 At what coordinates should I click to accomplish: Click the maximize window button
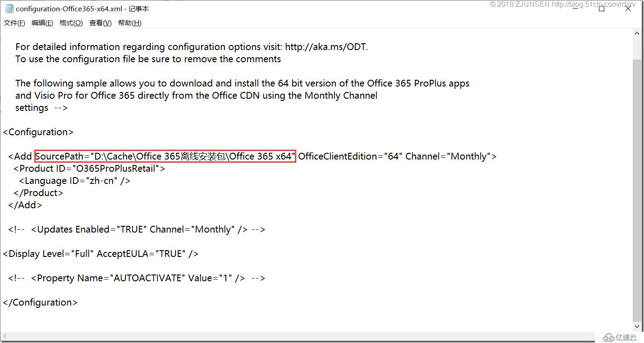(x=602, y=9)
